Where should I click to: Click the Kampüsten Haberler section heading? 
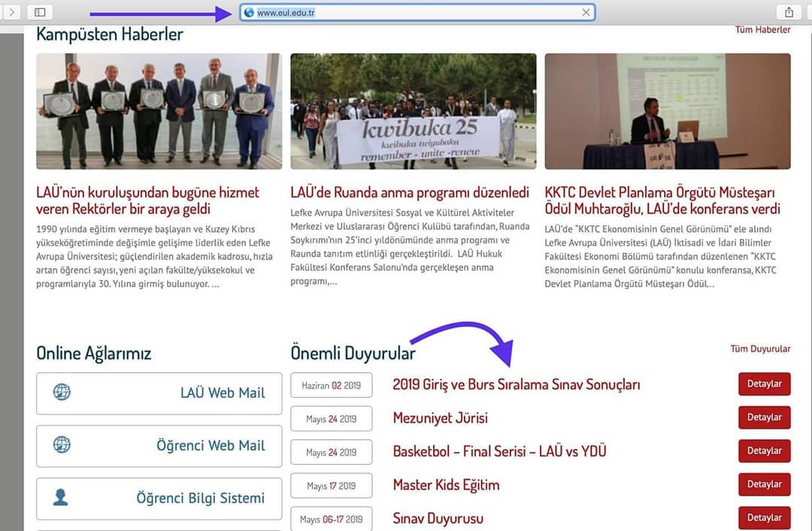pyautogui.click(x=110, y=35)
